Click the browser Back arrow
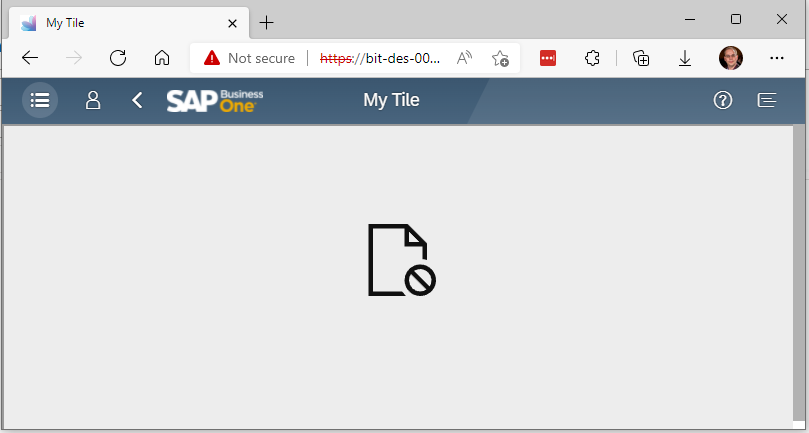The image size is (809, 433). pyautogui.click(x=30, y=58)
